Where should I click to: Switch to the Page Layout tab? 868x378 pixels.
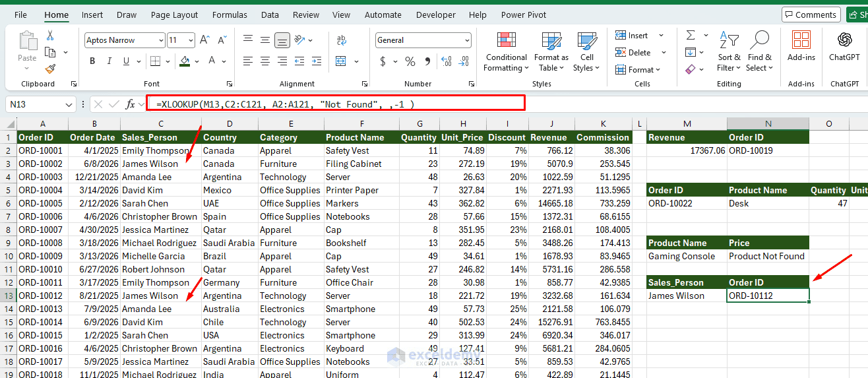(x=174, y=15)
